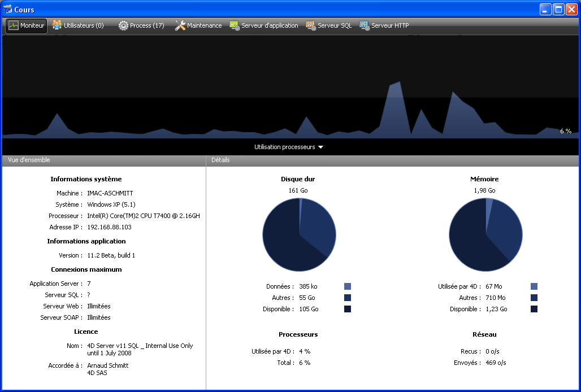
Task: Open the Serveur d'application icon
Action: pyautogui.click(x=235, y=25)
